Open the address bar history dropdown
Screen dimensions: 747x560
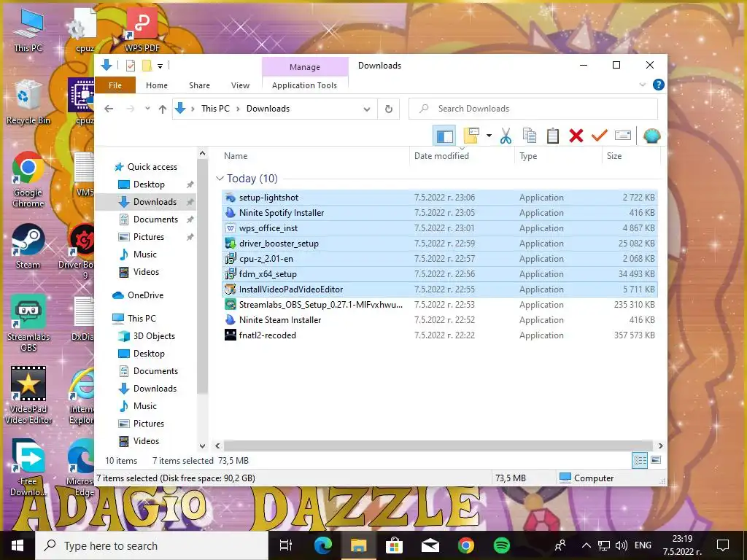[366, 109]
